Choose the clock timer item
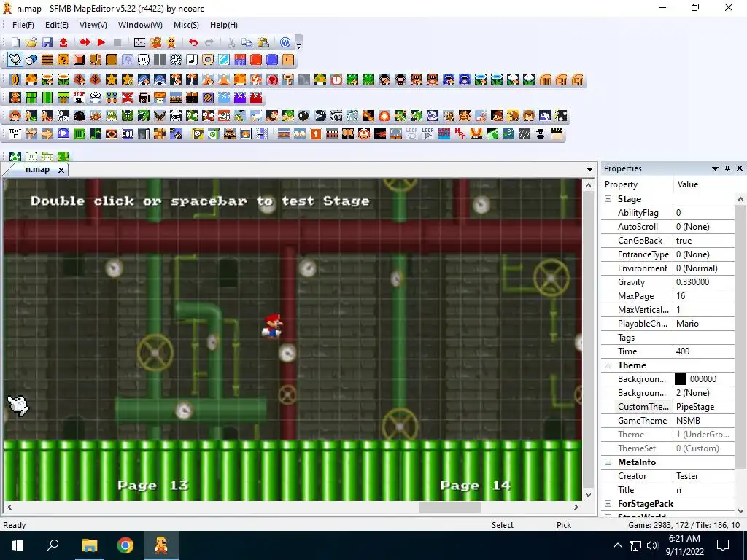The height and width of the screenshot is (560, 747). (336, 79)
